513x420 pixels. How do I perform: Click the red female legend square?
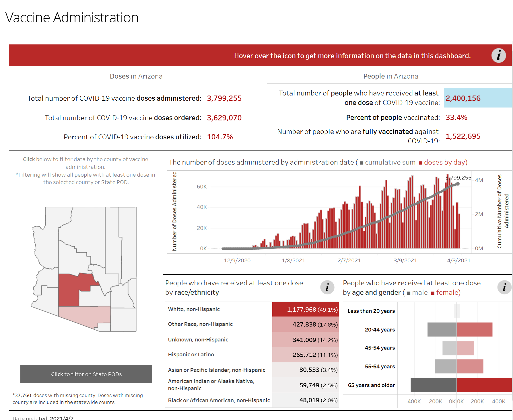tap(433, 293)
